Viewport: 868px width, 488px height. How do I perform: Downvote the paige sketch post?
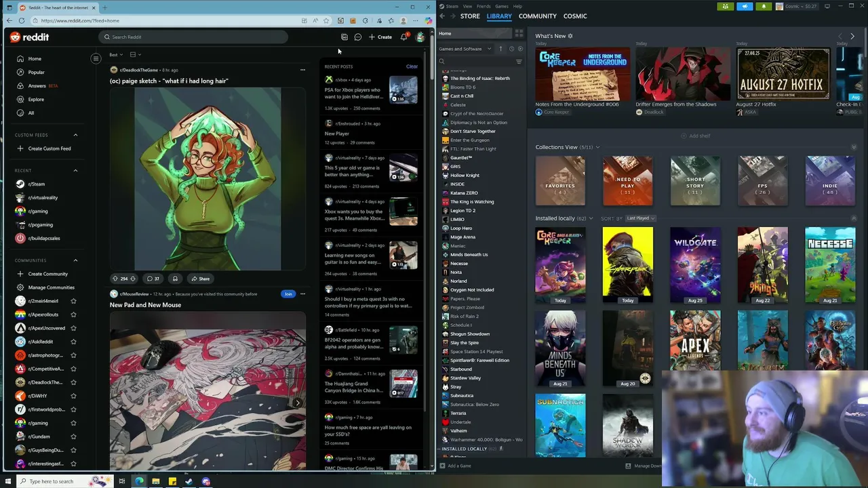point(133,279)
